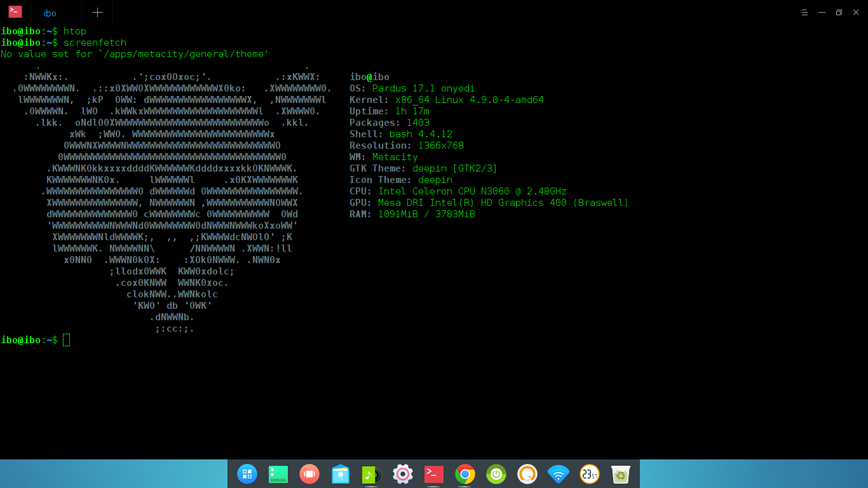
Task: Add a new terminal tab with plus button
Action: pyautogui.click(x=97, y=12)
